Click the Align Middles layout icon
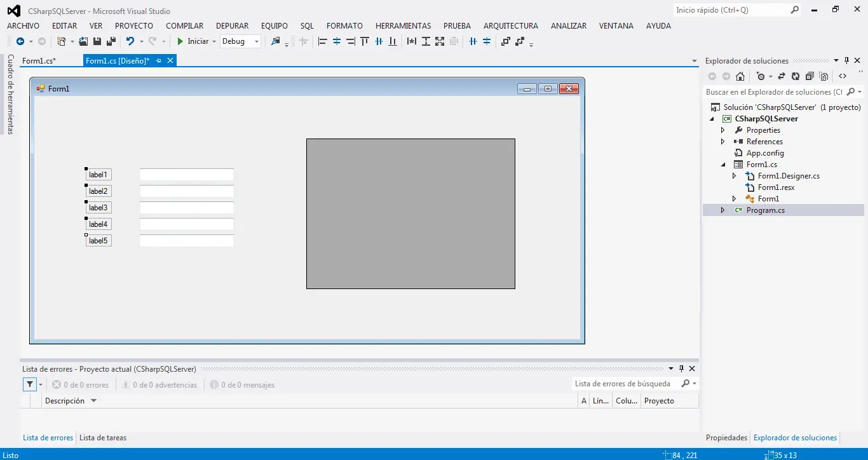 coord(379,41)
